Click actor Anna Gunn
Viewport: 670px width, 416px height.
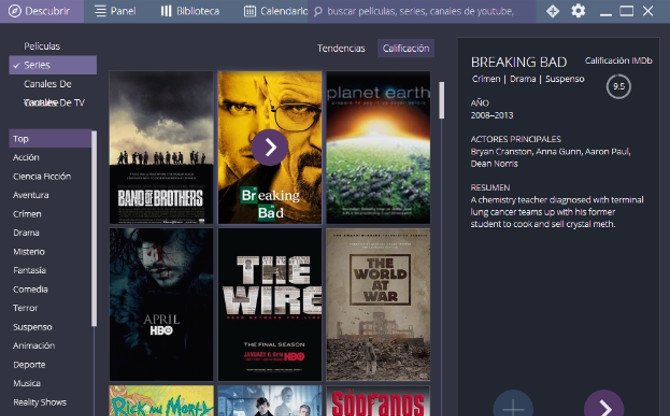click(558, 152)
